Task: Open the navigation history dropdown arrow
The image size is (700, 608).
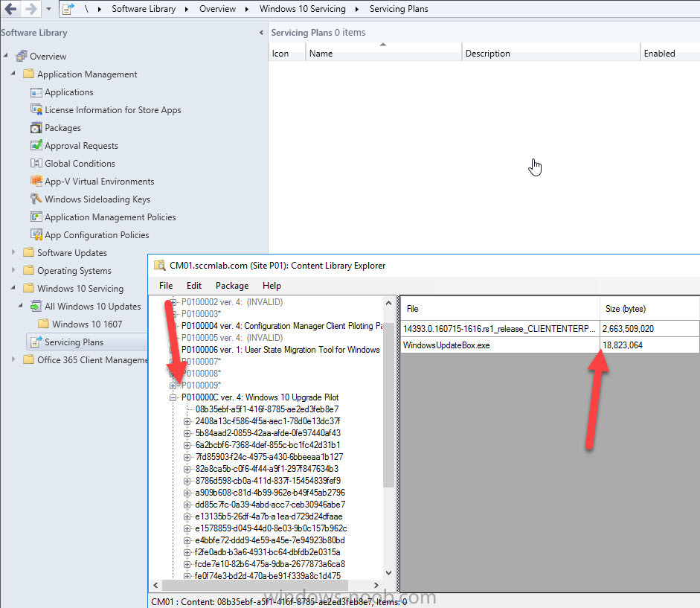Action: pyautogui.click(x=48, y=9)
